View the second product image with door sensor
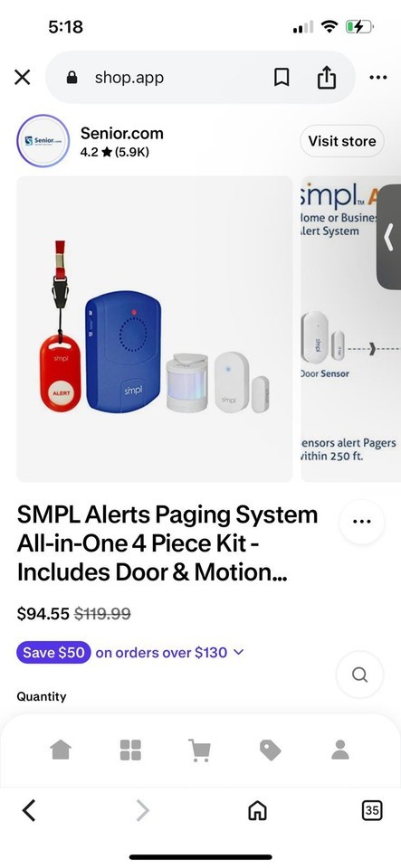 click(x=350, y=329)
